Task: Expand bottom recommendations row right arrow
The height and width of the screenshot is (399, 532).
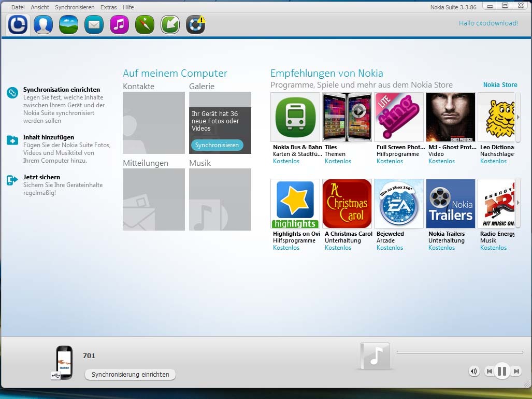Action: [517, 203]
